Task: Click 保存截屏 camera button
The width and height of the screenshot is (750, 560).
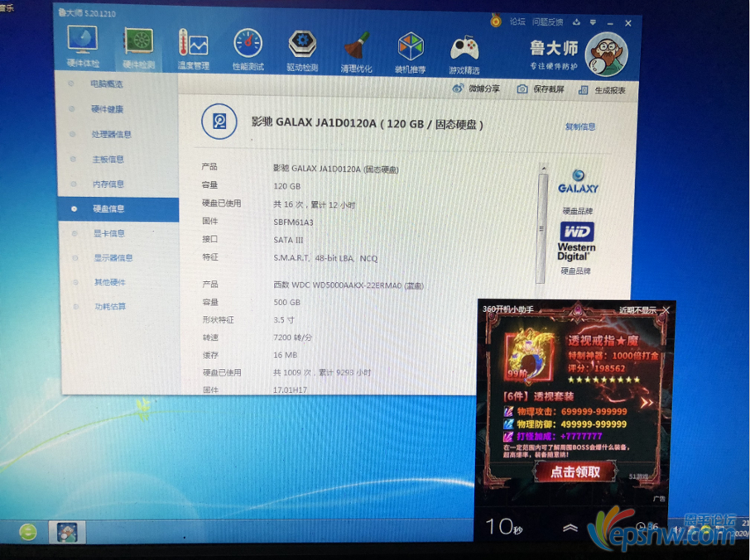Action: (x=541, y=89)
